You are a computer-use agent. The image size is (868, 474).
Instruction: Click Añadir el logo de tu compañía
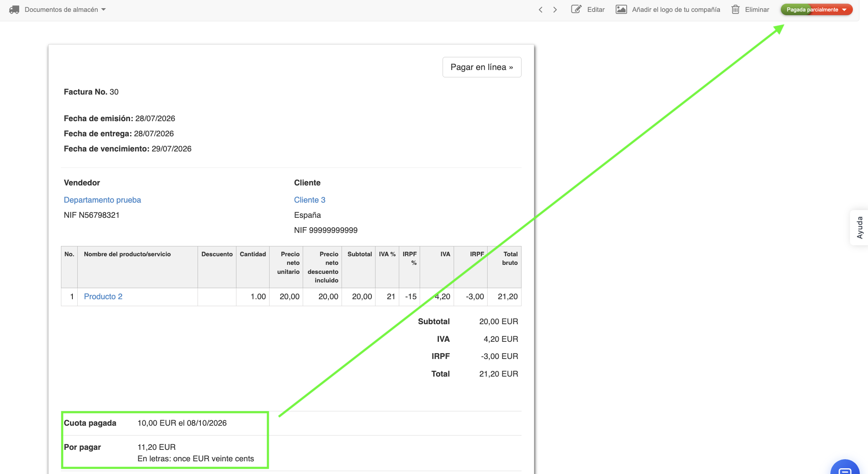click(676, 9)
